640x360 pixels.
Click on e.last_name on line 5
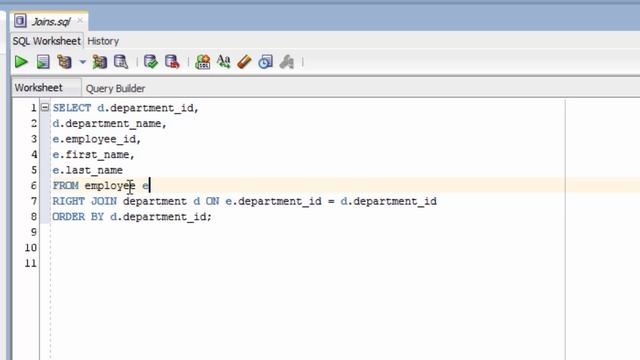[x=88, y=170]
